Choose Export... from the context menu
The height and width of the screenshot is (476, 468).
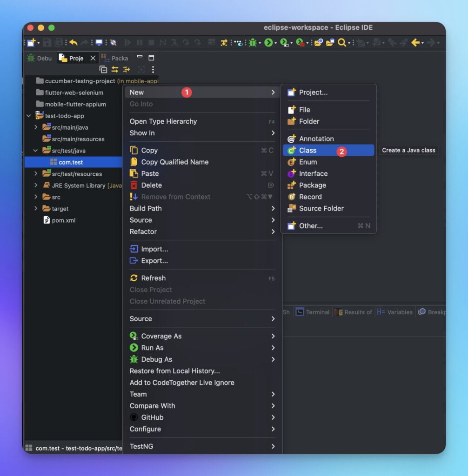(202, 260)
